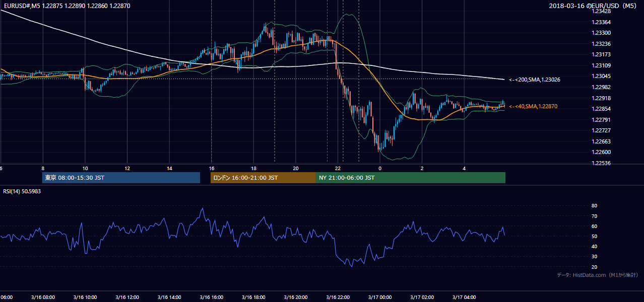Select the ロンドン 16:00-21:00 JST session bar
Image resolution: width=644 pixels, height=302 pixels.
click(263, 178)
